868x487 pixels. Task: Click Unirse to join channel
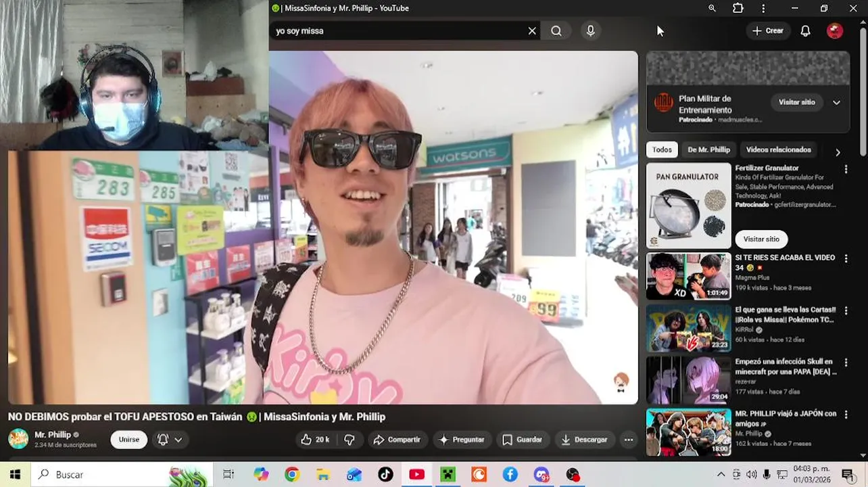coord(129,440)
